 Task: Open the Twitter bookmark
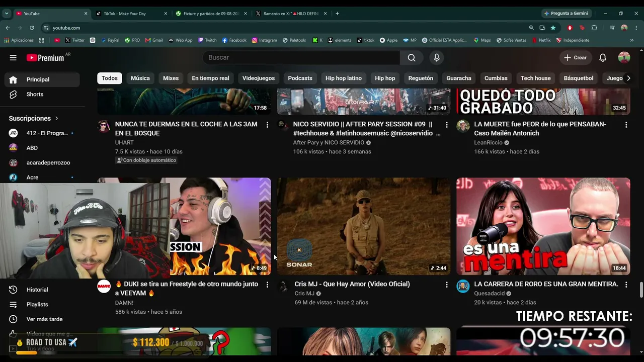pos(74,40)
